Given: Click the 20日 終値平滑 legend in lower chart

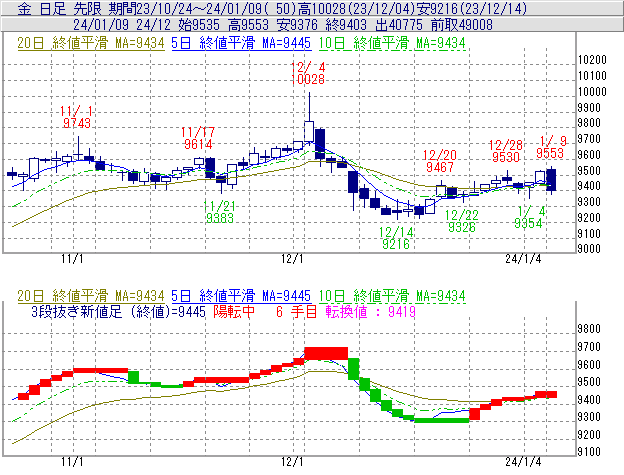Looking at the screenshot, I should [x=91, y=296].
